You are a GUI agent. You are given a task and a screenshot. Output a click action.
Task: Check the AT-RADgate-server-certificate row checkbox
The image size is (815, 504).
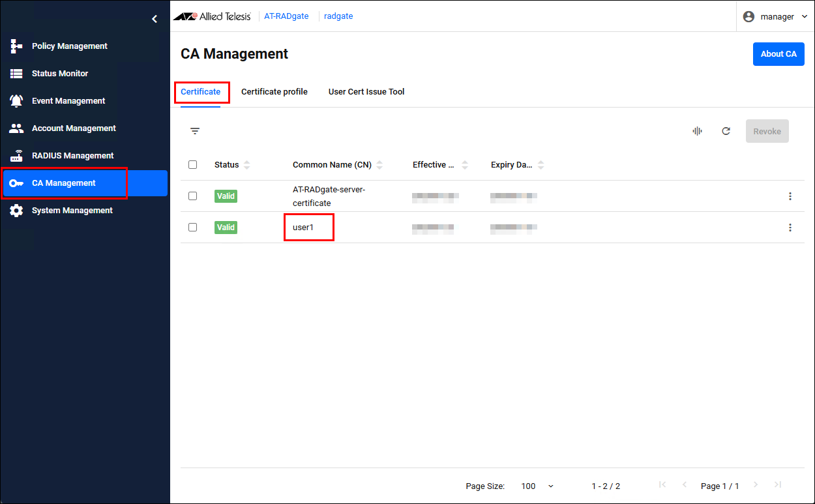192,196
